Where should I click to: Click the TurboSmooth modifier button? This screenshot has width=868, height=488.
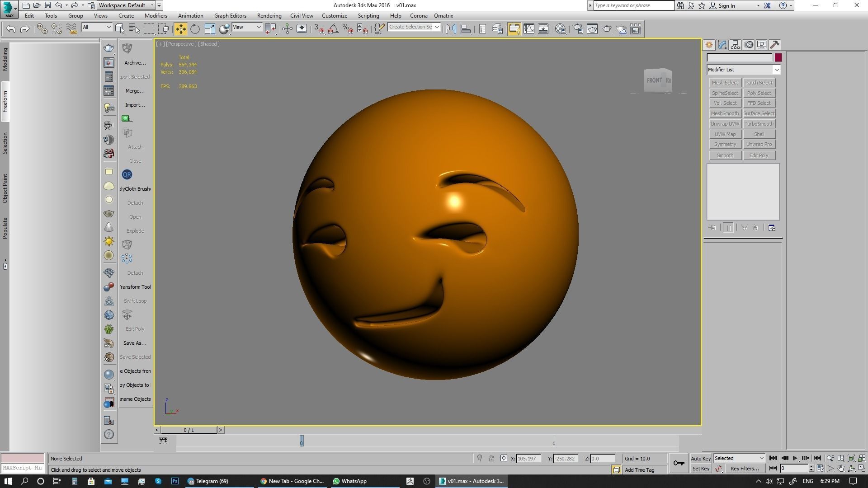tap(759, 124)
